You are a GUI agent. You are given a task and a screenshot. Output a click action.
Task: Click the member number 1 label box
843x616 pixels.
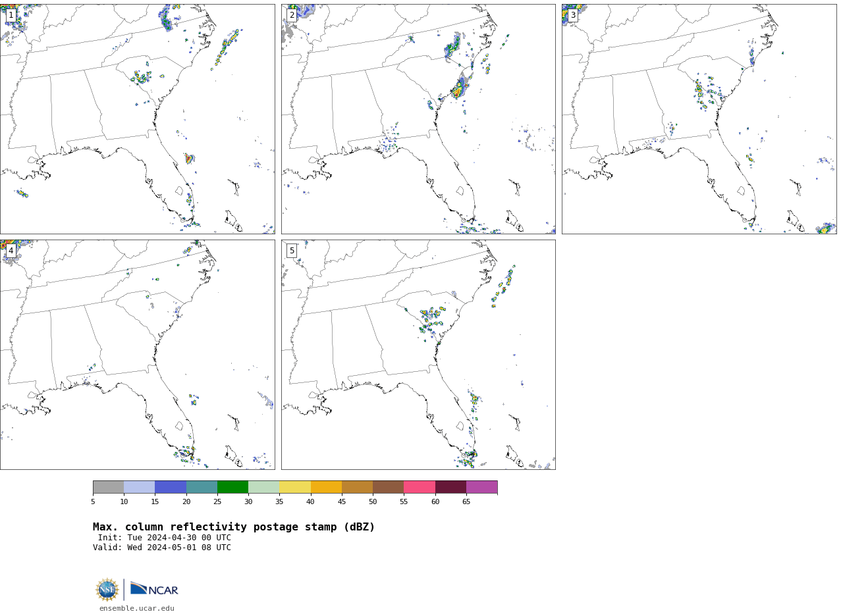click(11, 15)
